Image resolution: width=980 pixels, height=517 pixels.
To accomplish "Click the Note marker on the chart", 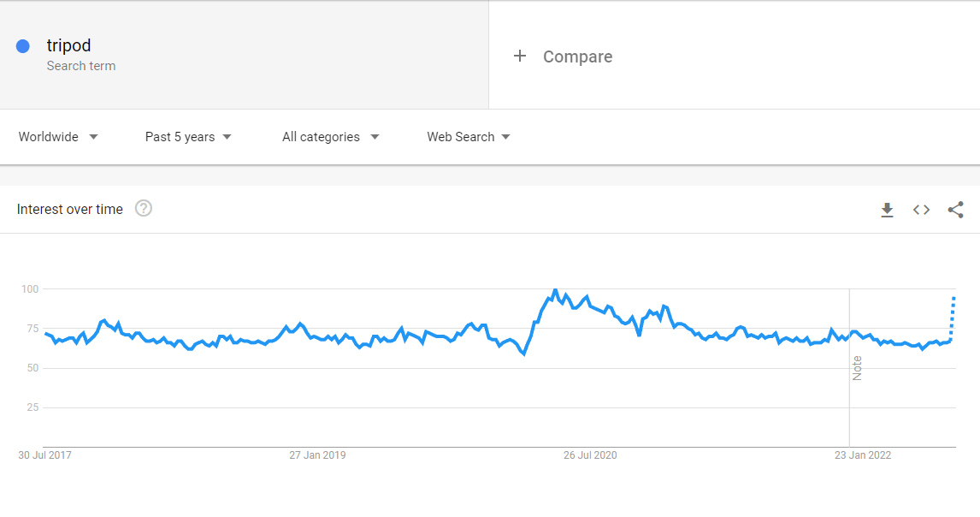I will point(857,368).
